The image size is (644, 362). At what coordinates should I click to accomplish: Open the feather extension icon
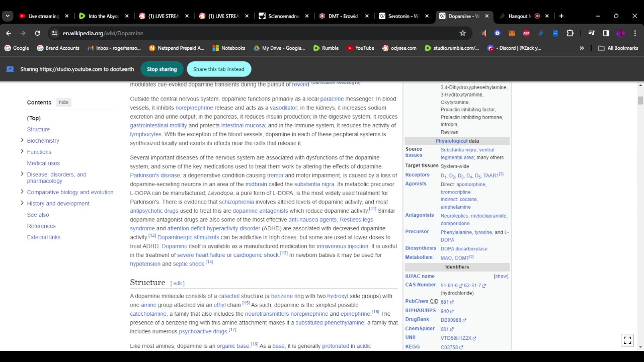point(541,33)
